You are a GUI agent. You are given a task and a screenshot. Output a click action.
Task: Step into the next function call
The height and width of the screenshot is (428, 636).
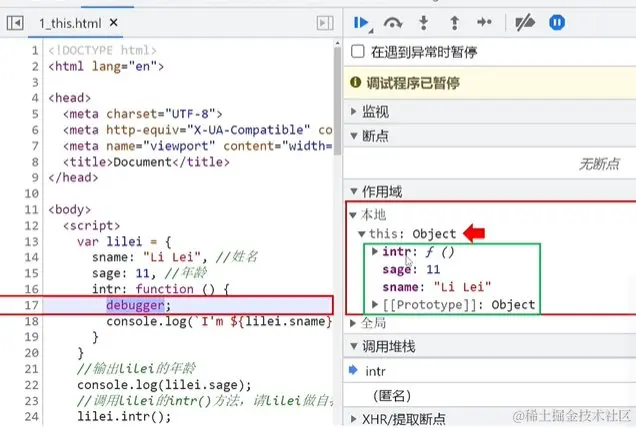pos(423,23)
